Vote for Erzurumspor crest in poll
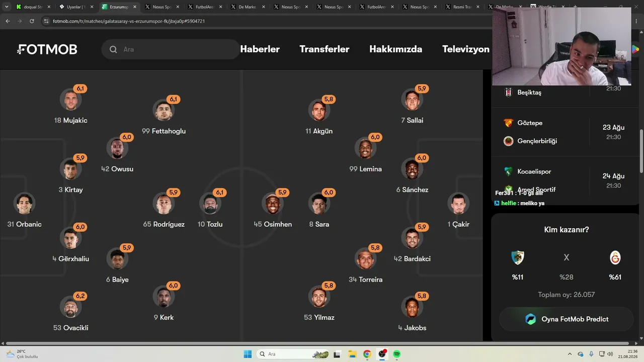The height and width of the screenshot is (362, 644). tap(518, 258)
